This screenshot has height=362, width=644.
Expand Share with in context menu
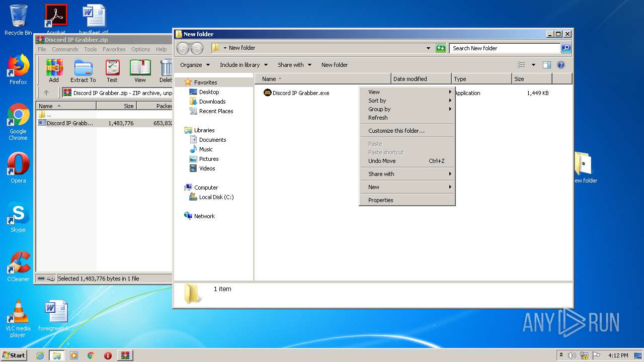[408, 174]
